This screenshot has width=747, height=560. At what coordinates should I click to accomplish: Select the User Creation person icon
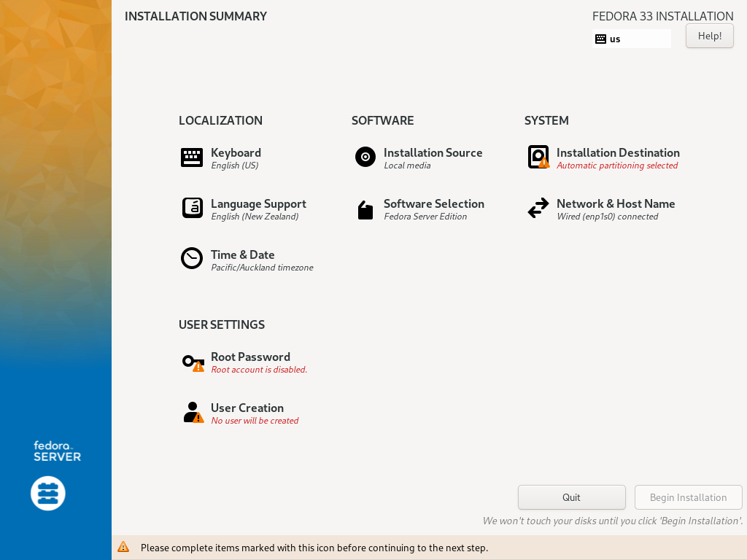[x=191, y=411]
